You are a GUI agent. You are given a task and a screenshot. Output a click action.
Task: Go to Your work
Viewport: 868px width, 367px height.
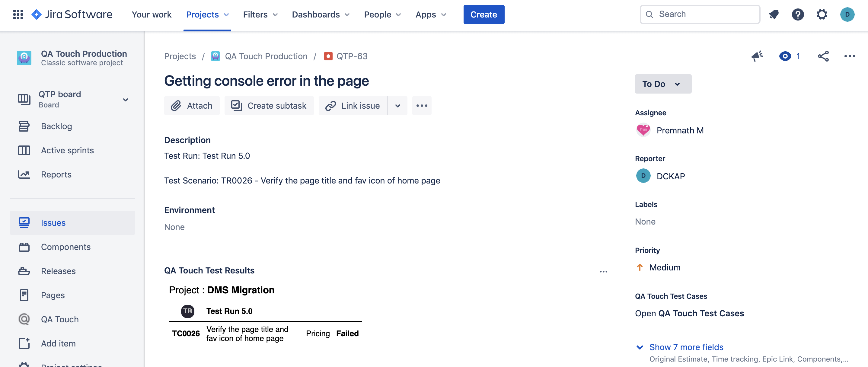(x=151, y=14)
